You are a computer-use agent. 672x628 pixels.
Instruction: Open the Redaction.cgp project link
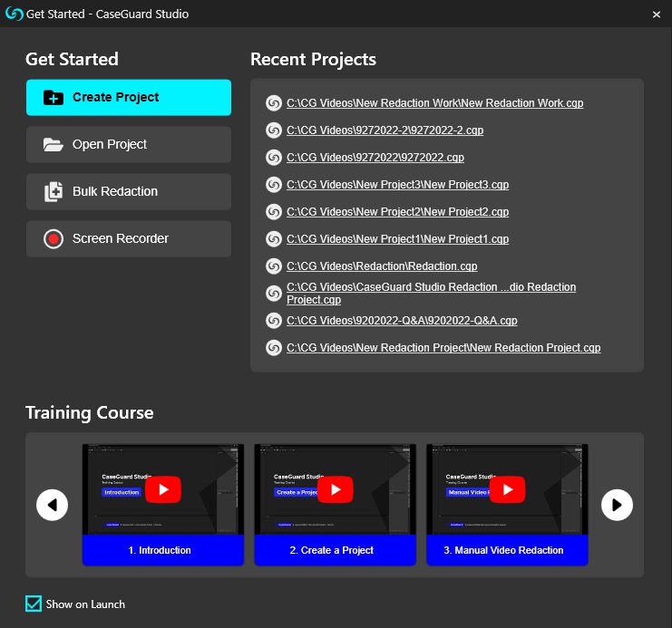(x=382, y=266)
